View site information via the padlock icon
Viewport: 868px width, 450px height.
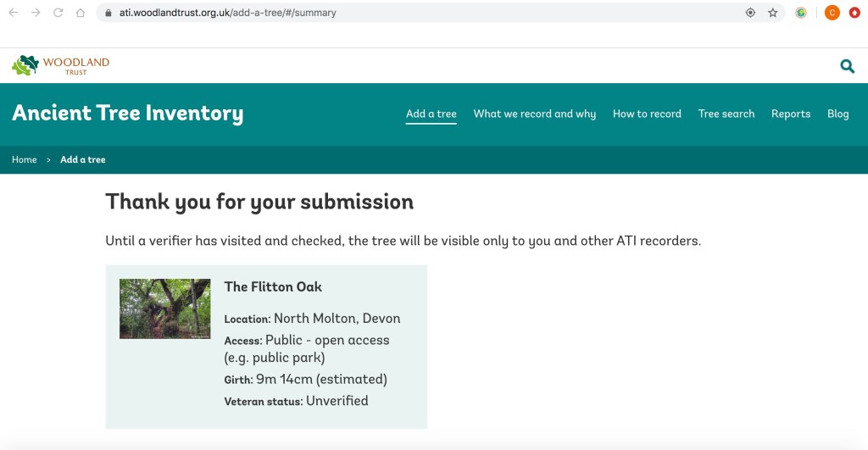[106, 13]
